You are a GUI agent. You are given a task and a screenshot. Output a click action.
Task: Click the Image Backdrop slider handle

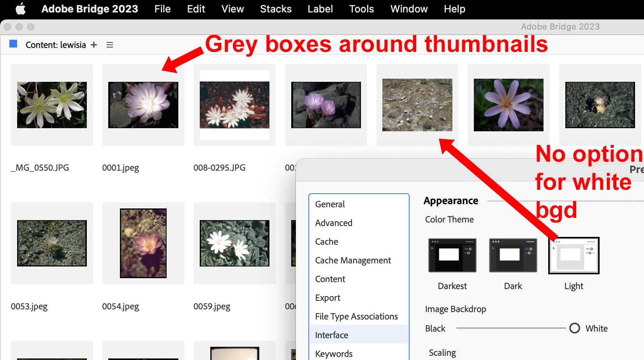tap(574, 328)
